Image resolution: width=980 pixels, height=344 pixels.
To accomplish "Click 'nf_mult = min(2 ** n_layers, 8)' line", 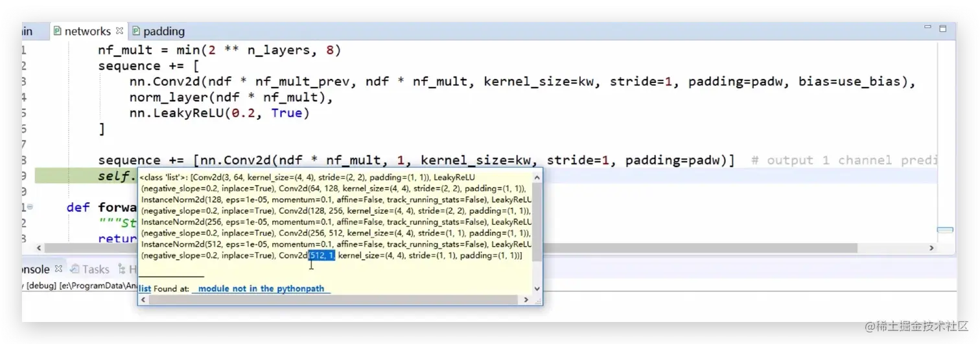I will (219, 50).
